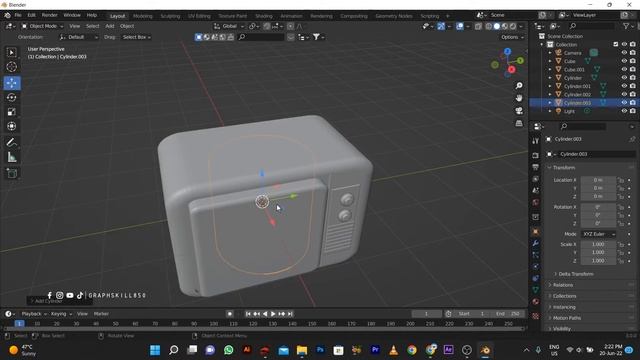Open the Windows Start menu
Viewport: 640px width, 360px height.
click(x=155, y=350)
